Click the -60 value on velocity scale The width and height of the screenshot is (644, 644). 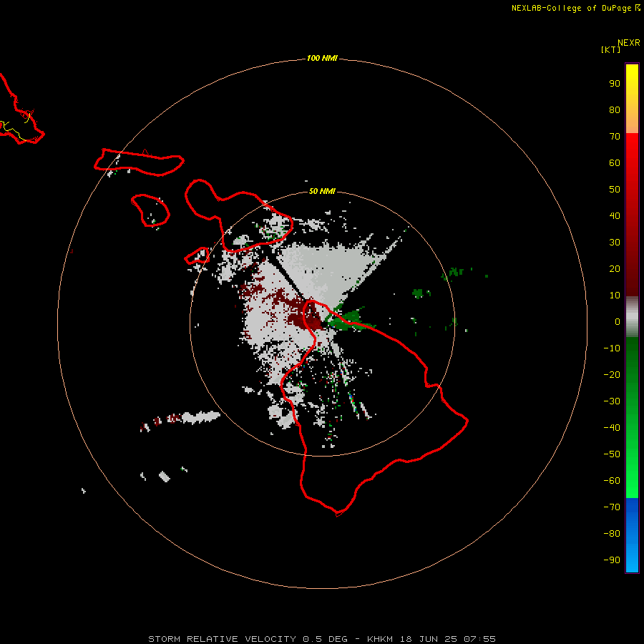click(x=612, y=481)
